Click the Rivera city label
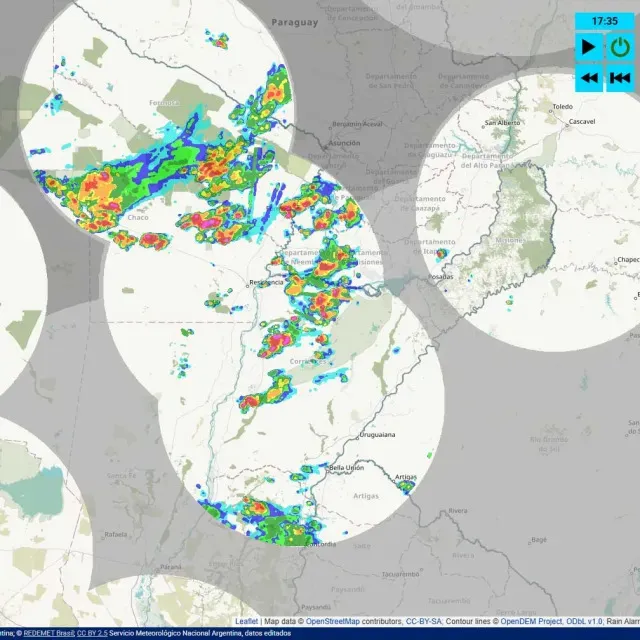This screenshot has height=640, width=640. pos(458,511)
